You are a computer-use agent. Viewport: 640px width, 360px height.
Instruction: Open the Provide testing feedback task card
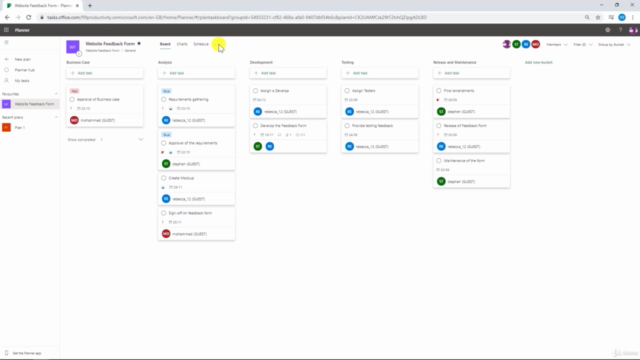[x=380, y=136]
